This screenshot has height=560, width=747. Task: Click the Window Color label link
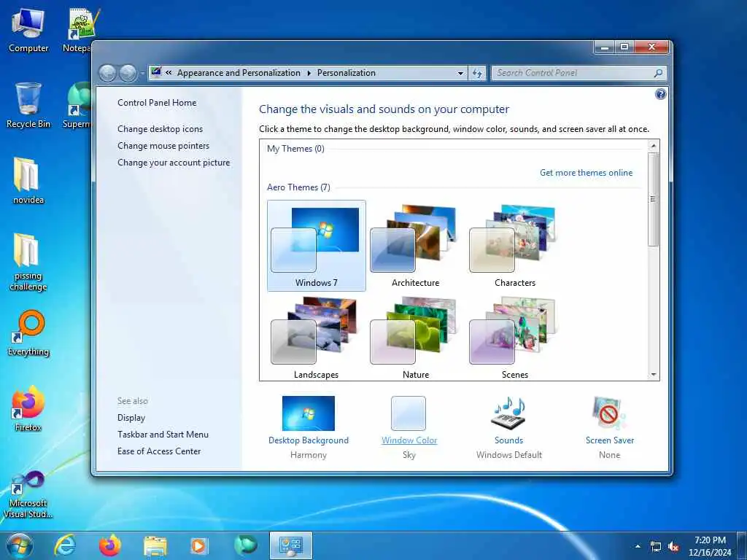click(409, 440)
